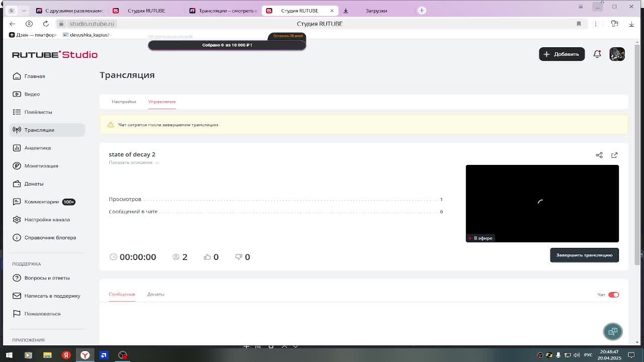Reload the page with the refresh icon
The image size is (644, 362).
(x=46, y=24)
